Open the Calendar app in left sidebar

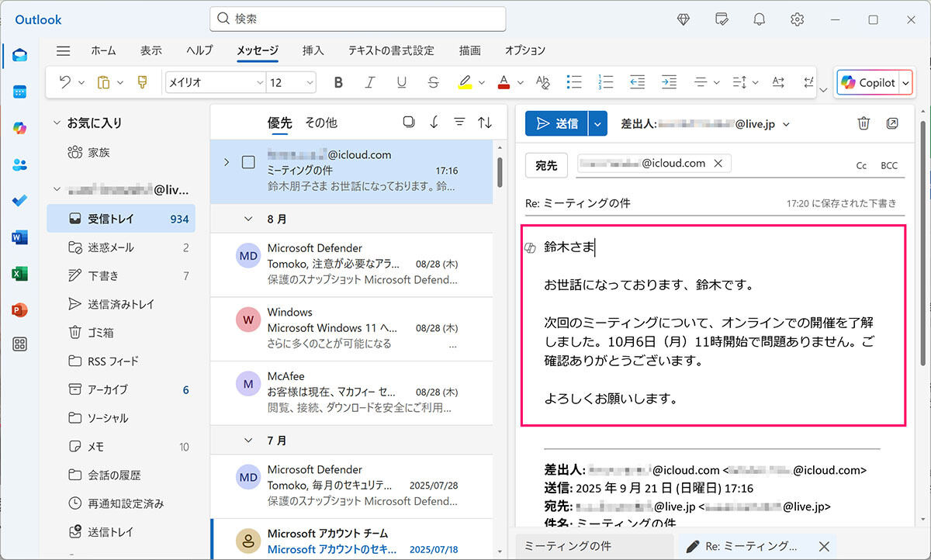(x=20, y=92)
